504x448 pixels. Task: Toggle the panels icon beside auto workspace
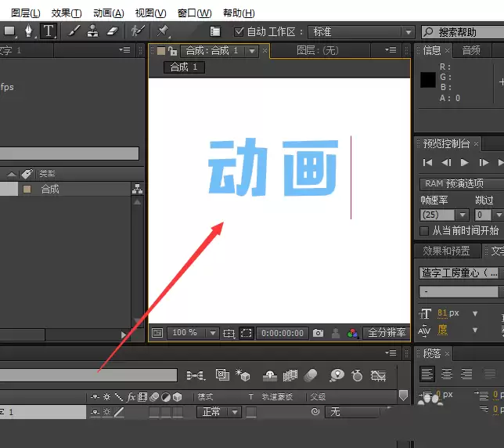click(x=215, y=31)
